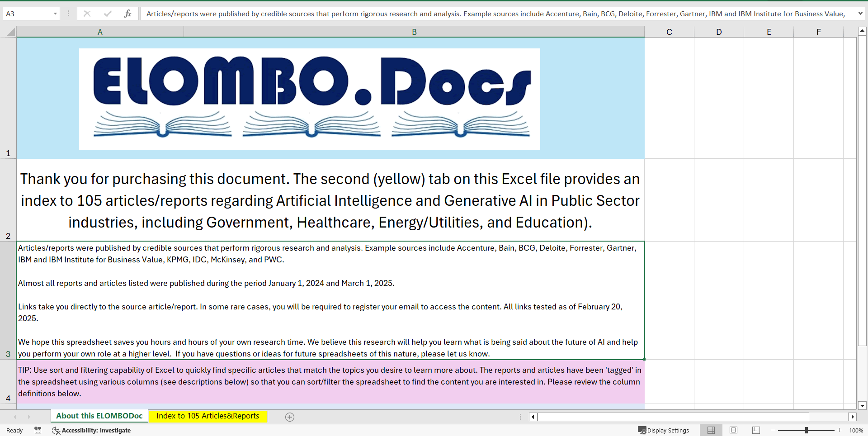Click the horizontal scrollbar thumb
This screenshot has height=437, width=868.
point(673,417)
